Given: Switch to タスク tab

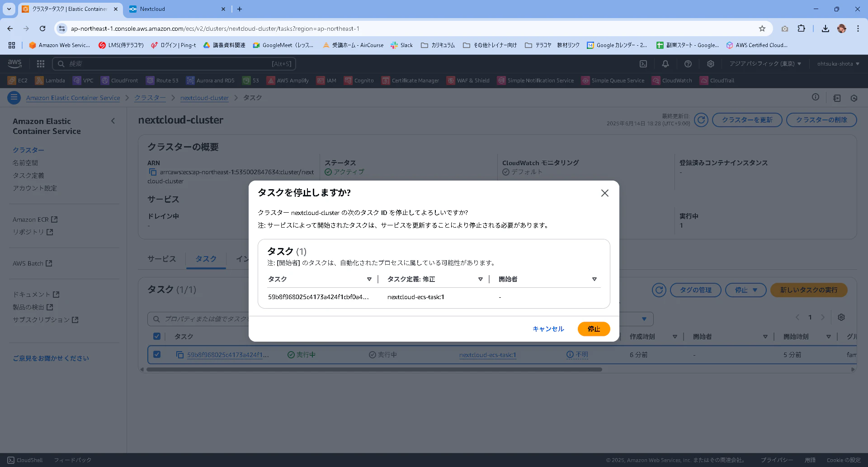Looking at the screenshot, I should (x=206, y=259).
